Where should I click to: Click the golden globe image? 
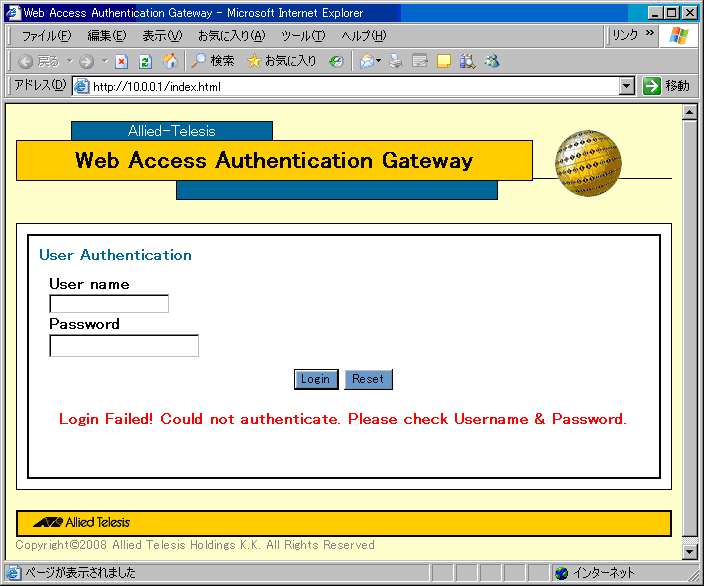588,163
